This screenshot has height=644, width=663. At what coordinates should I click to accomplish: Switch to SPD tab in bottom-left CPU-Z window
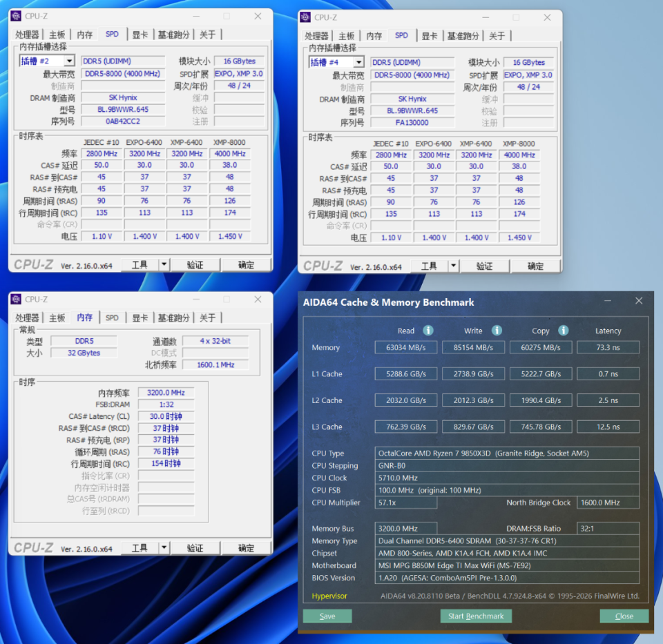pyautogui.click(x=112, y=318)
